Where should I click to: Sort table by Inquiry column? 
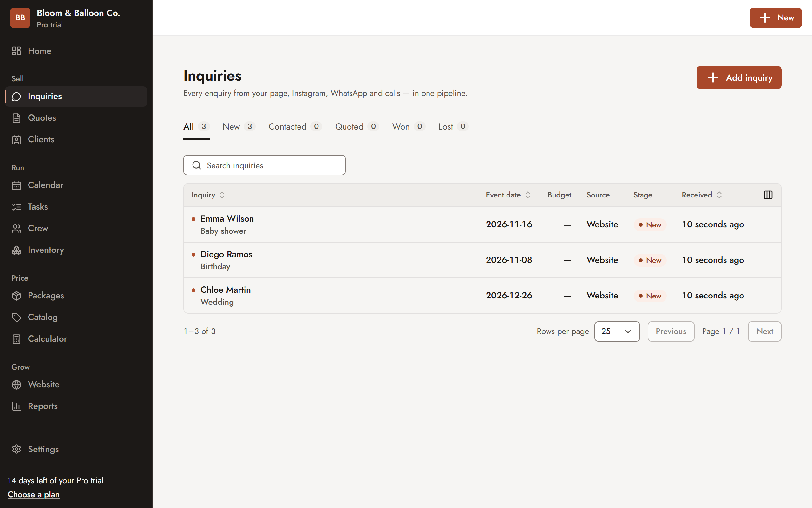point(208,195)
